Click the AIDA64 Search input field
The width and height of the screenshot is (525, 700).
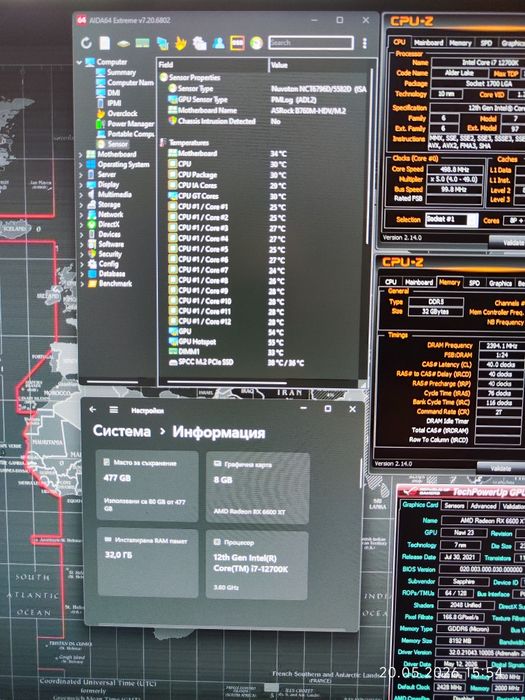tap(311, 43)
